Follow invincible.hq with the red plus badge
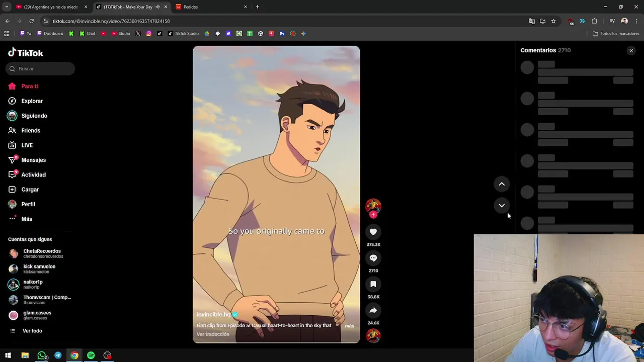 click(x=373, y=215)
